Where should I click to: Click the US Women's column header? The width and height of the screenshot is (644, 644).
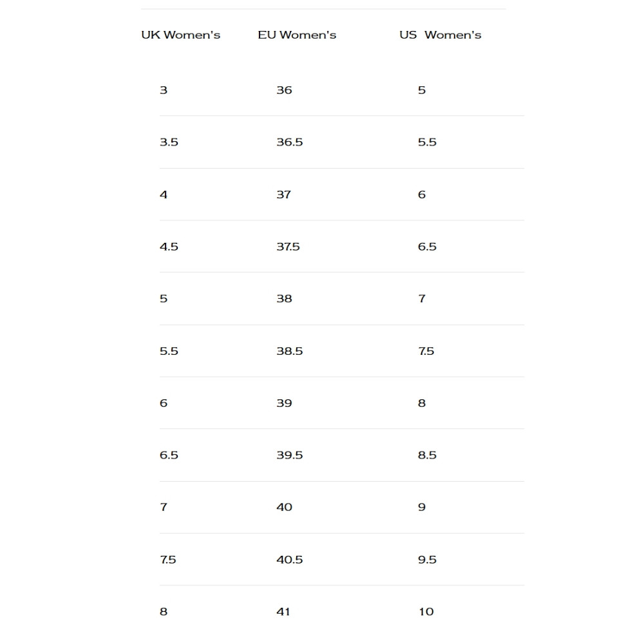[x=440, y=35]
